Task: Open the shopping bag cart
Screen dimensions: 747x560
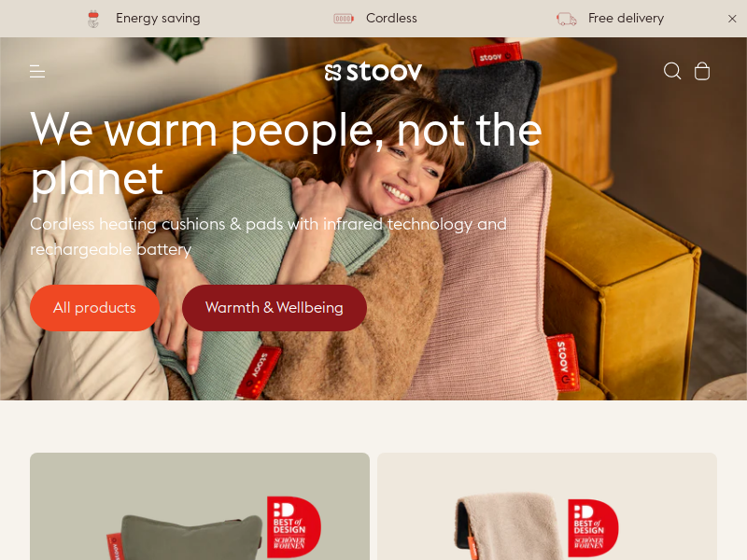Action: [702, 72]
